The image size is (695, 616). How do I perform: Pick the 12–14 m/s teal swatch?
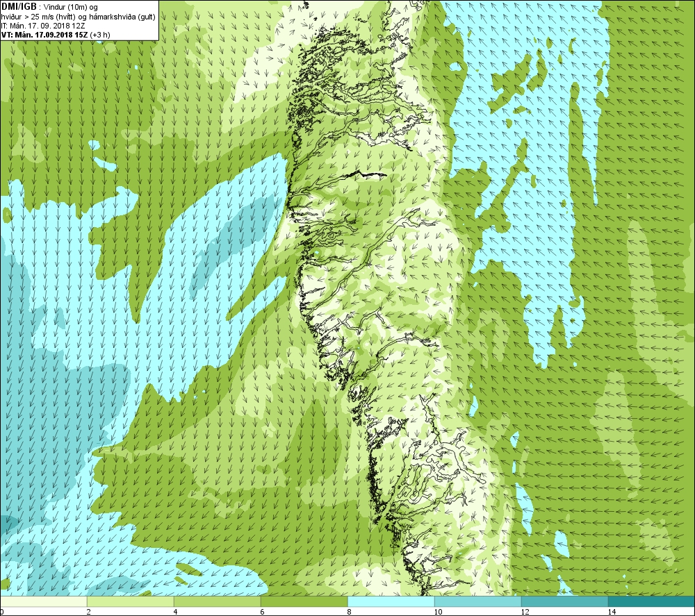coord(564,601)
